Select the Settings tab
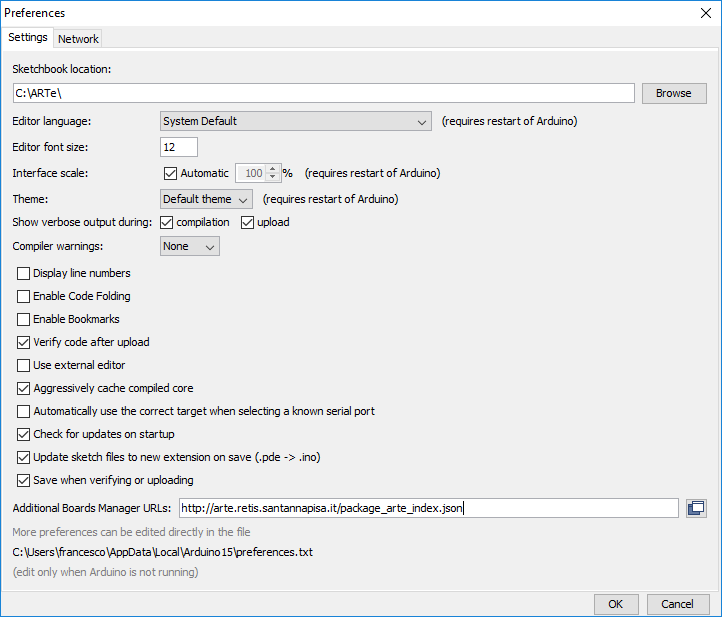 pyautogui.click(x=28, y=37)
